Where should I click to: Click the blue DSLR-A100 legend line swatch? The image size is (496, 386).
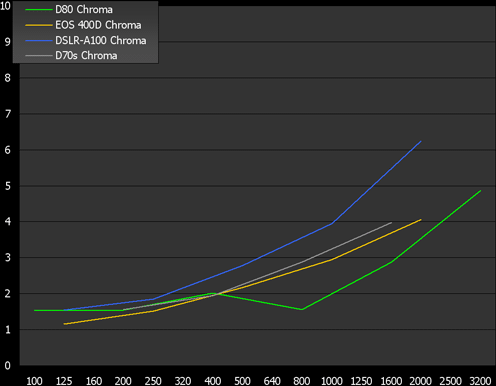(x=39, y=40)
